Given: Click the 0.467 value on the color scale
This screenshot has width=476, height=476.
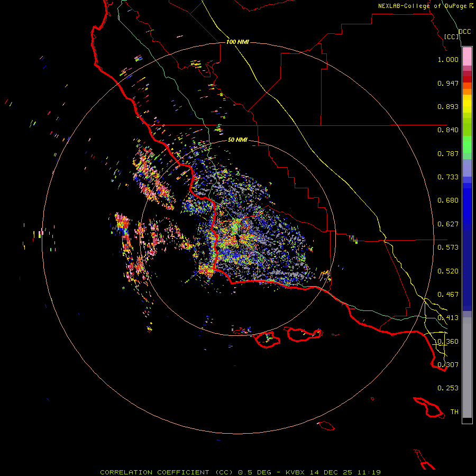Looking at the screenshot, I should point(448,295).
